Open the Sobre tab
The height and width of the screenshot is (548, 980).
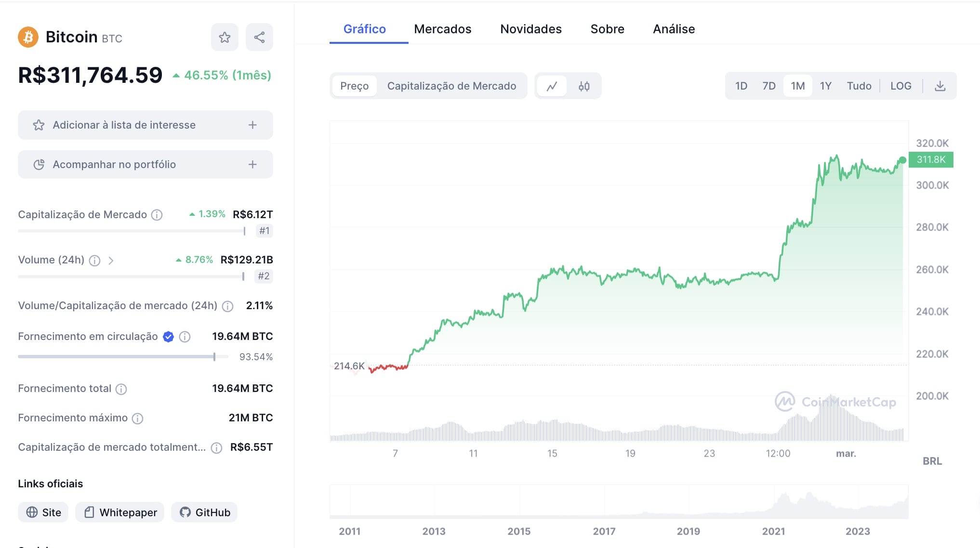coord(608,29)
